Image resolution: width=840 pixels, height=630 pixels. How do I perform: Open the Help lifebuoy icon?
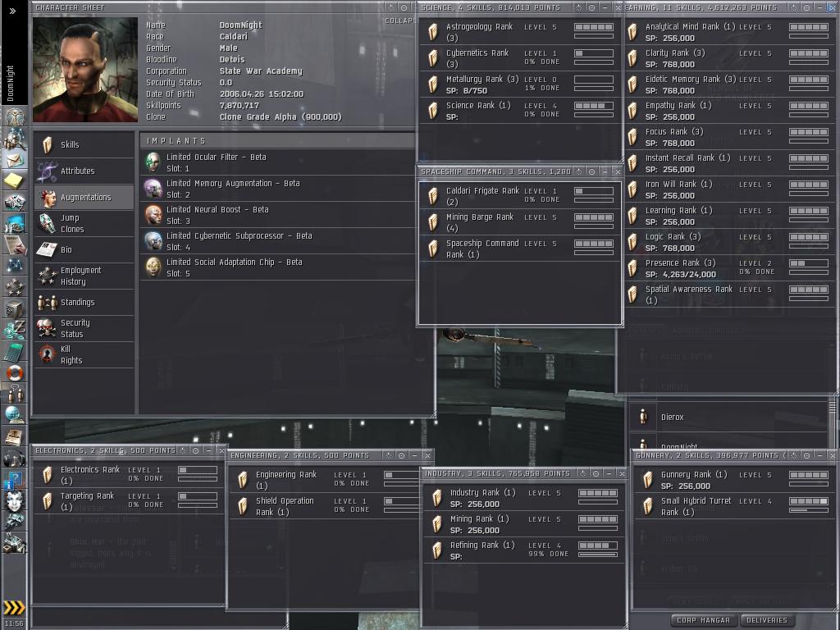pyautogui.click(x=15, y=372)
